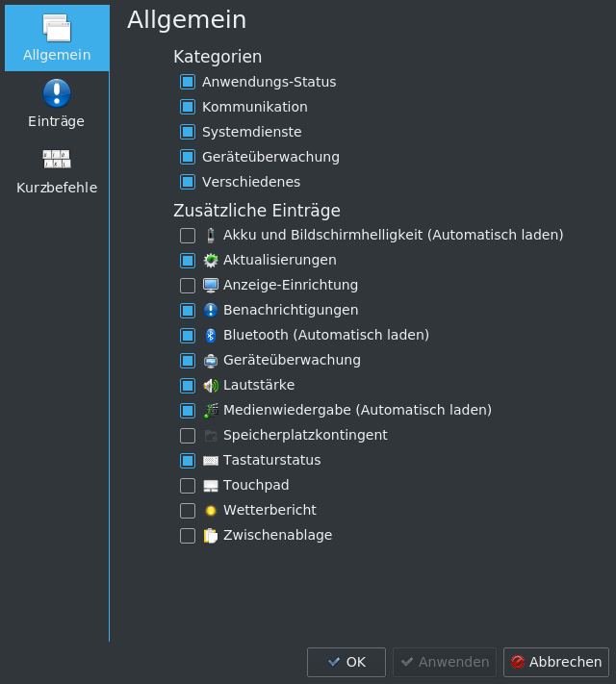Cancel with the Abbrechen button
Image resolution: width=616 pixels, height=684 pixels.
pos(556,662)
